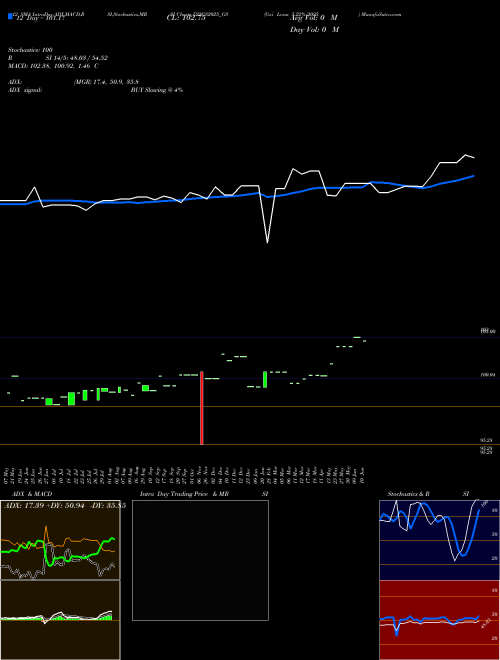Select the "CL: 102.75" closing price text
Screen dimensions: 500x660
(186, 18)
